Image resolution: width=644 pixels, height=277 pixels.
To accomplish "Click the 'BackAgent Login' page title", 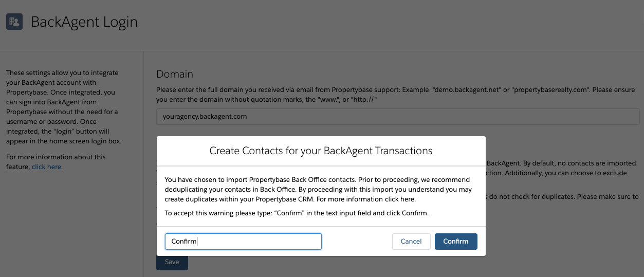I will tap(84, 22).
